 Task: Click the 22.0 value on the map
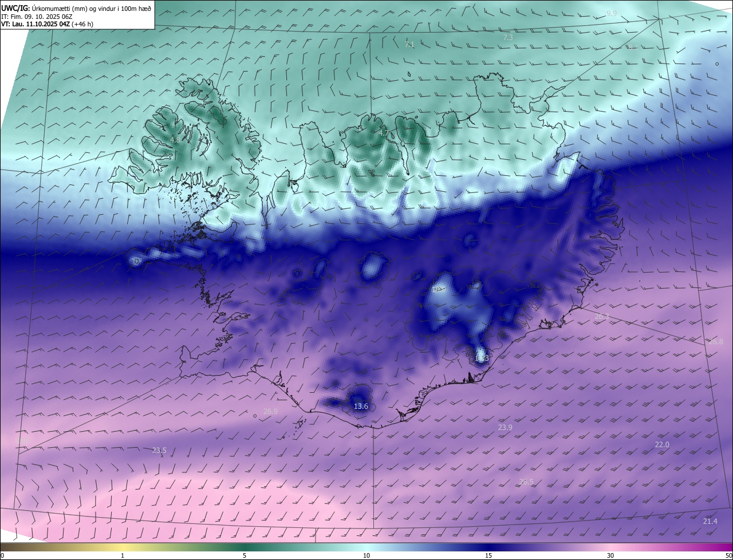click(662, 445)
